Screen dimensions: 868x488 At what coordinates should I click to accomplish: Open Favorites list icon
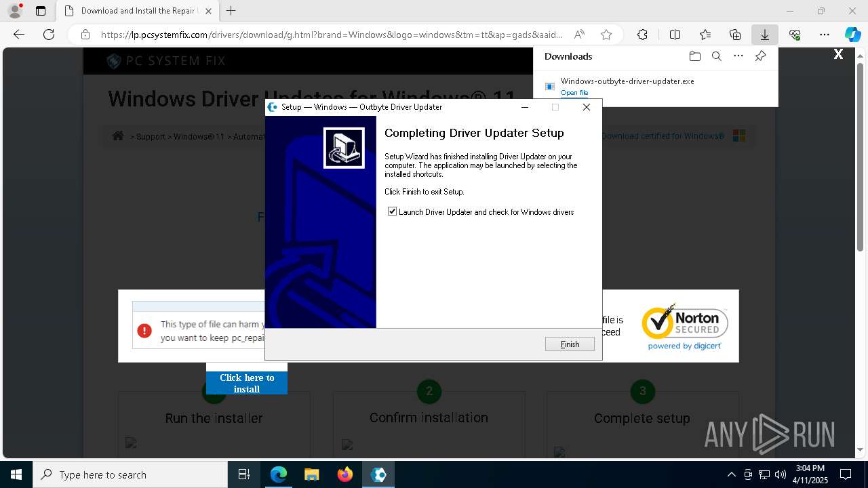(x=705, y=35)
